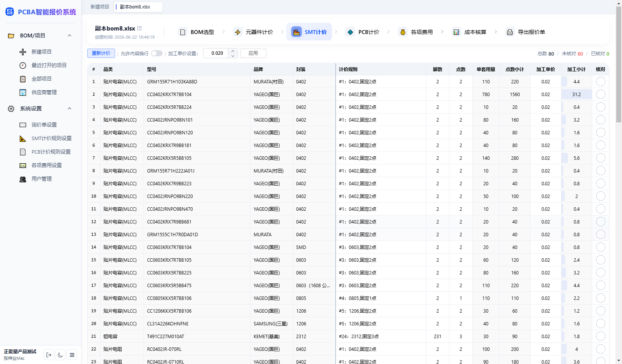The image size is (622, 364).
Task: Click the 加工小计 column header
Action: click(576, 69)
